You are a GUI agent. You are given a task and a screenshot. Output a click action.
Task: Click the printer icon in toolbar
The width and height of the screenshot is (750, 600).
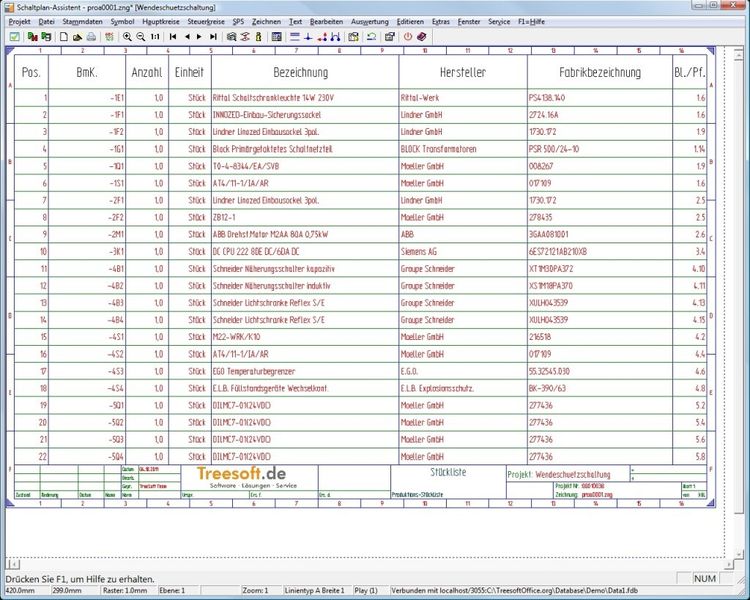tap(91, 36)
